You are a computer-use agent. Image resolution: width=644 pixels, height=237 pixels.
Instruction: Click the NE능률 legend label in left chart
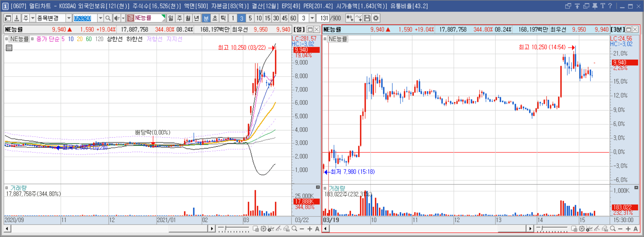point(20,39)
